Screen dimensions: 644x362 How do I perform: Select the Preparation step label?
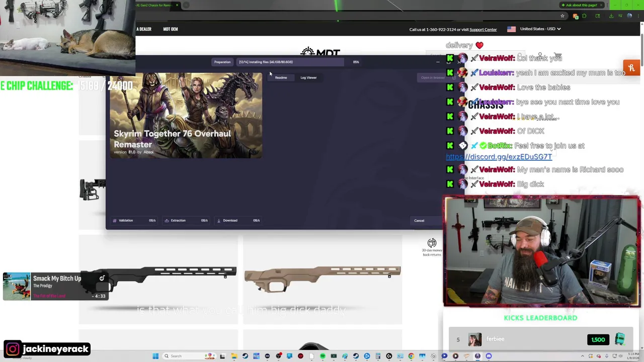click(222, 62)
